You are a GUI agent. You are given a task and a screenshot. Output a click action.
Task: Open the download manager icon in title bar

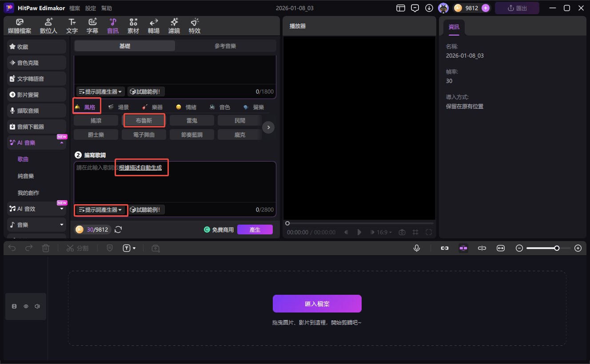click(x=429, y=8)
